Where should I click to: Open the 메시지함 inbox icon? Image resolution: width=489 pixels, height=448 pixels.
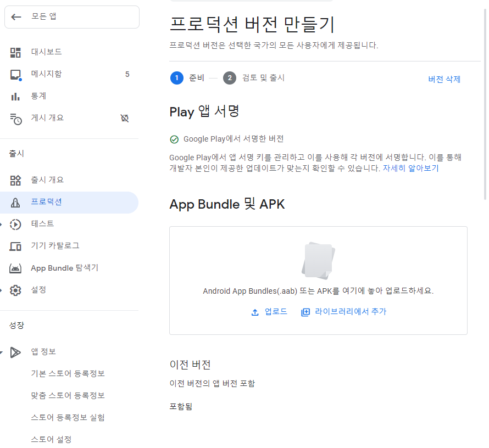pos(15,75)
